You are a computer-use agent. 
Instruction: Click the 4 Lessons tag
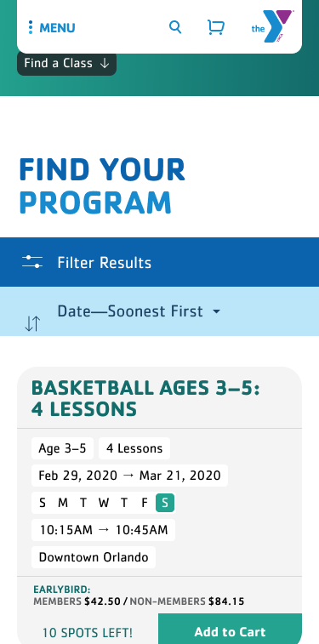tap(134, 448)
